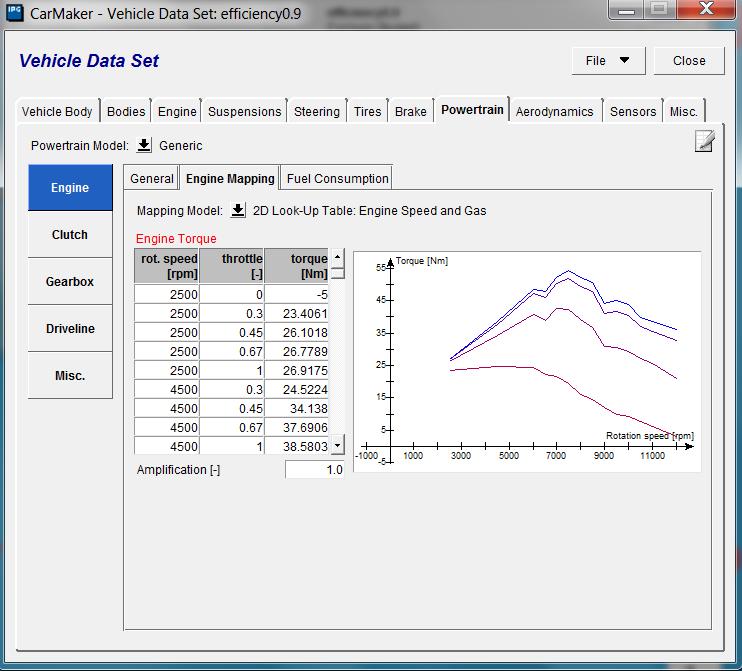This screenshot has width=742, height=671.
Task: Switch to the General sub-tab
Action: coord(151,178)
